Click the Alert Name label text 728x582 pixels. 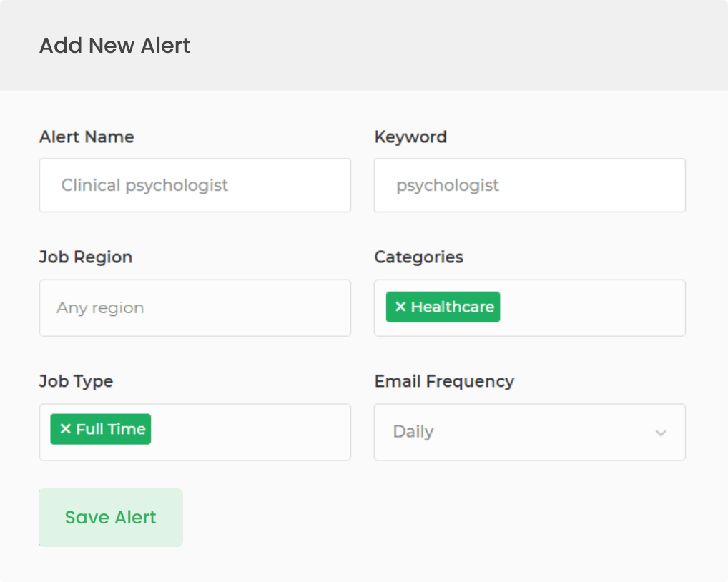[86, 137]
